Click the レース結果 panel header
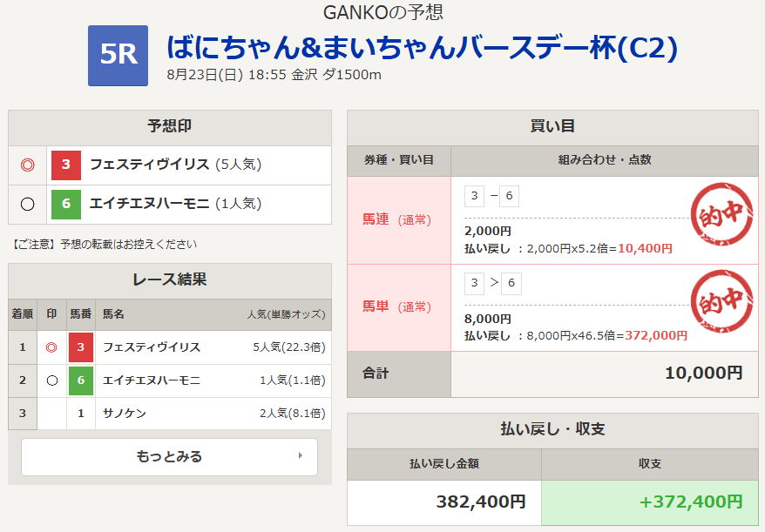 170,279
